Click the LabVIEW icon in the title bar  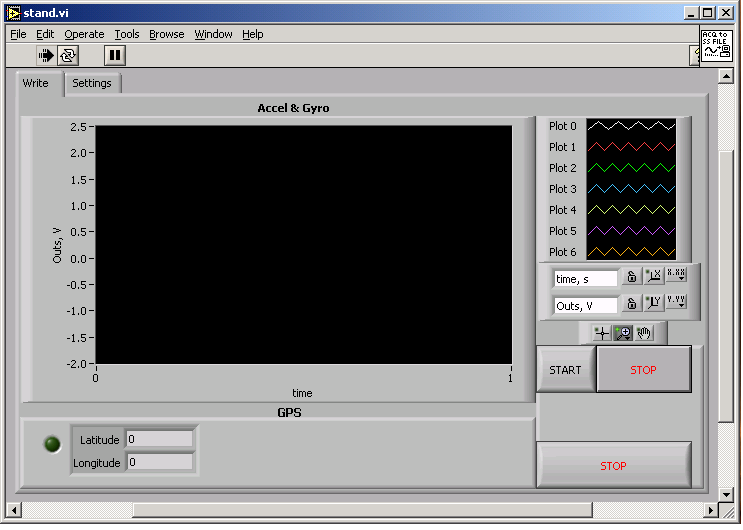click(x=14, y=13)
